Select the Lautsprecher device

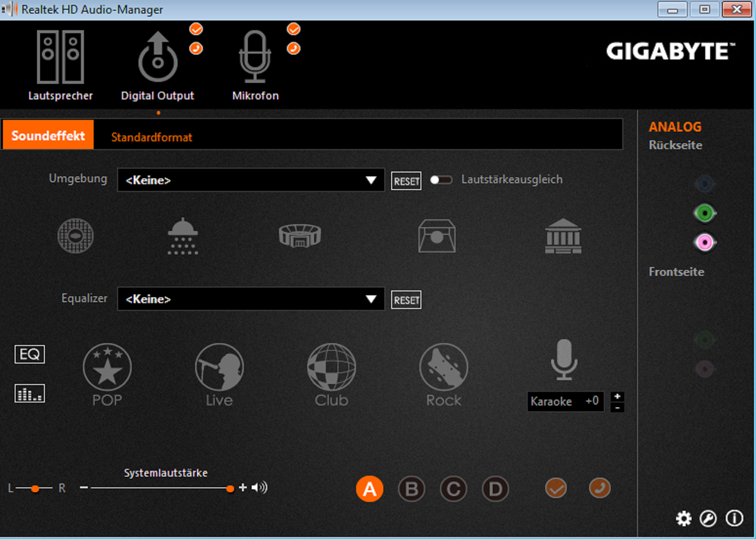[x=60, y=65]
